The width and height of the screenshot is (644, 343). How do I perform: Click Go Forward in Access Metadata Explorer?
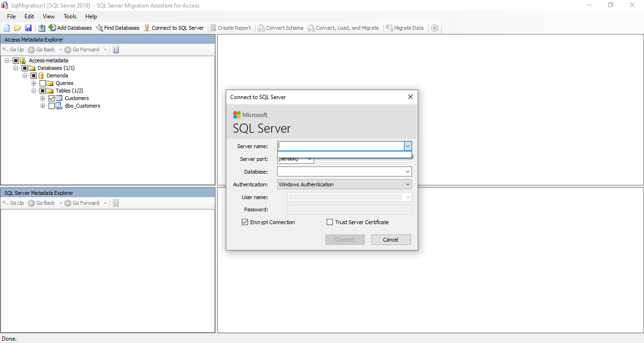(x=82, y=50)
